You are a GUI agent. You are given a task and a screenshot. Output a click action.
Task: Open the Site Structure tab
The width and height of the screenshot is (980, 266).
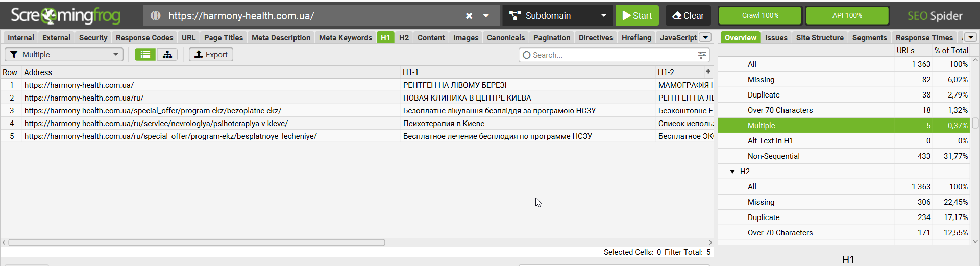pyautogui.click(x=820, y=38)
